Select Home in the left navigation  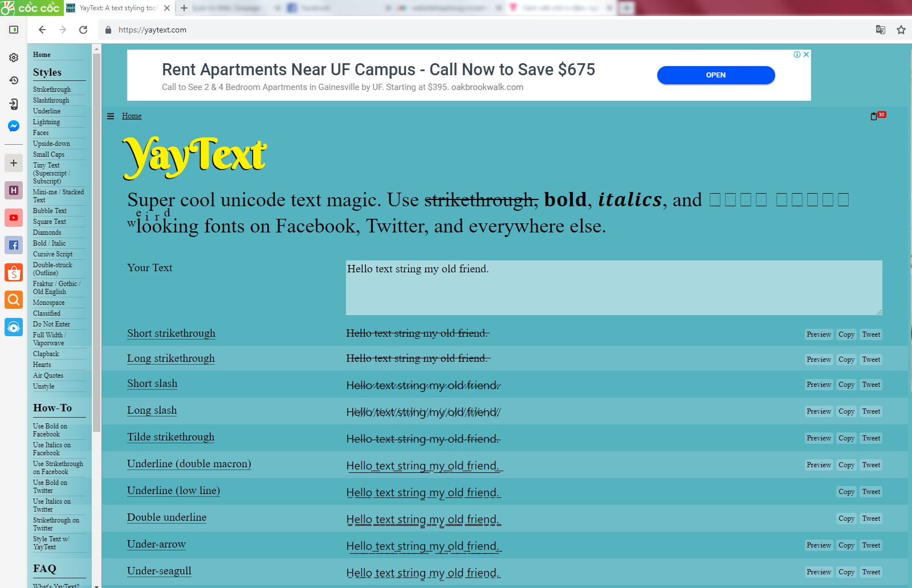point(42,55)
